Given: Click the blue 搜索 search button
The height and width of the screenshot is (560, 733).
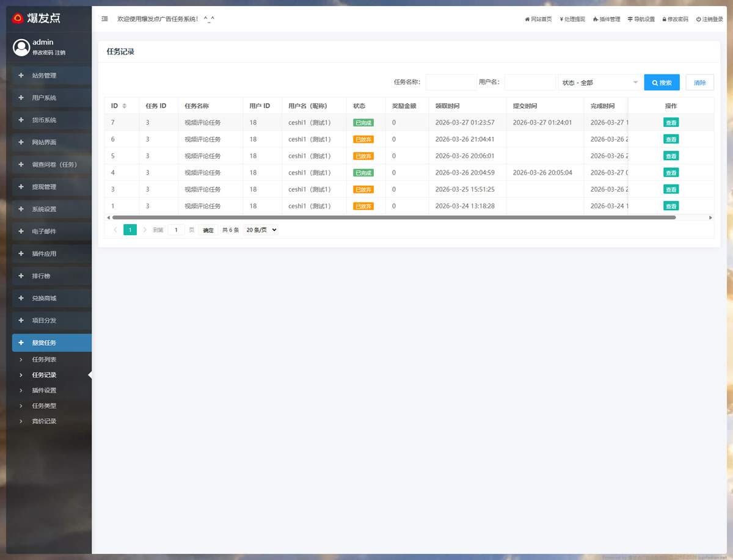Looking at the screenshot, I should (x=662, y=82).
